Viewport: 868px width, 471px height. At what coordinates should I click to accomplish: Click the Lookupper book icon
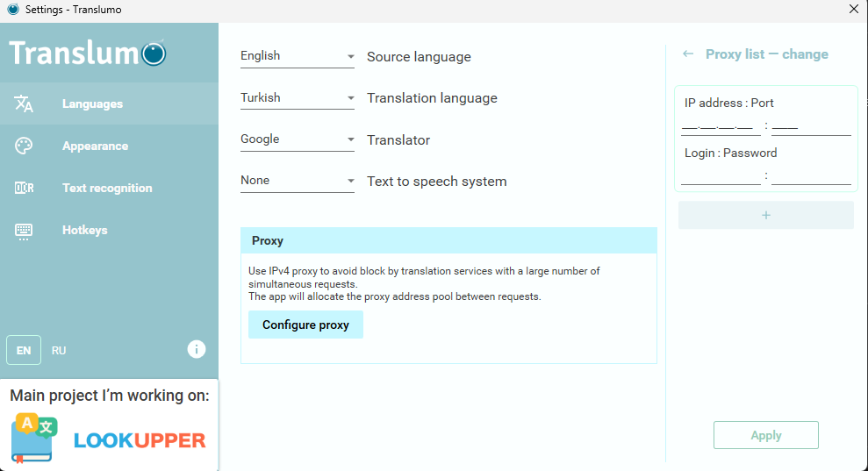click(34, 438)
